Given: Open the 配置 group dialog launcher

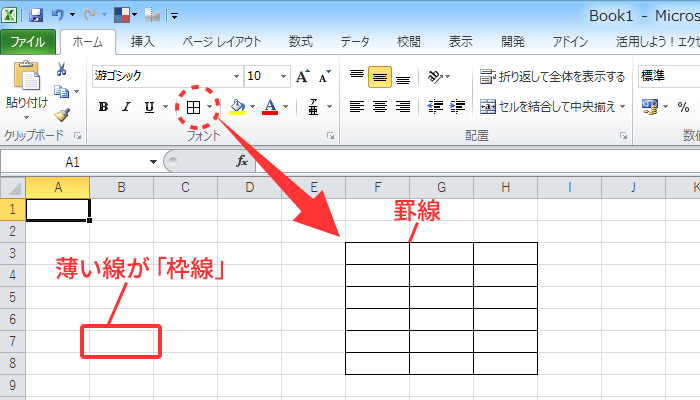Looking at the screenshot, I should 623,136.
